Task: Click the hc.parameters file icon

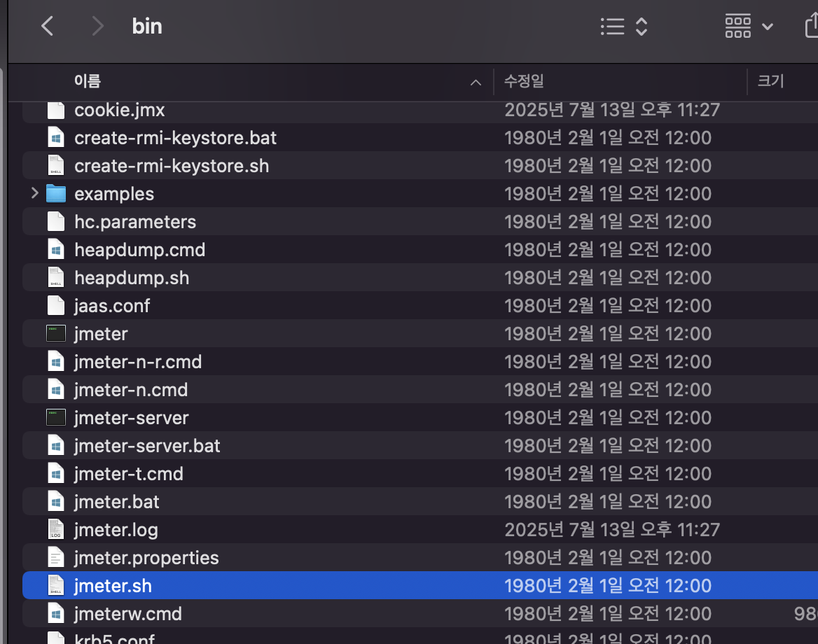Action: pos(56,222)
